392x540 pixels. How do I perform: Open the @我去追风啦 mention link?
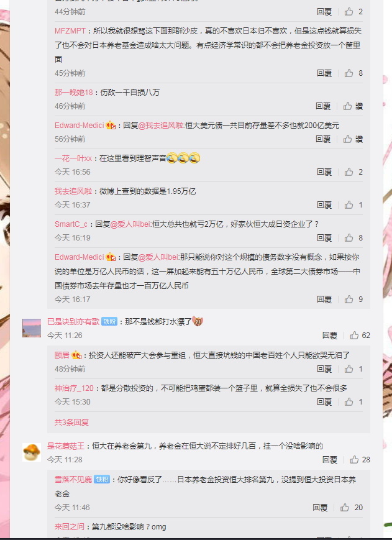click(x=161, y=126)
